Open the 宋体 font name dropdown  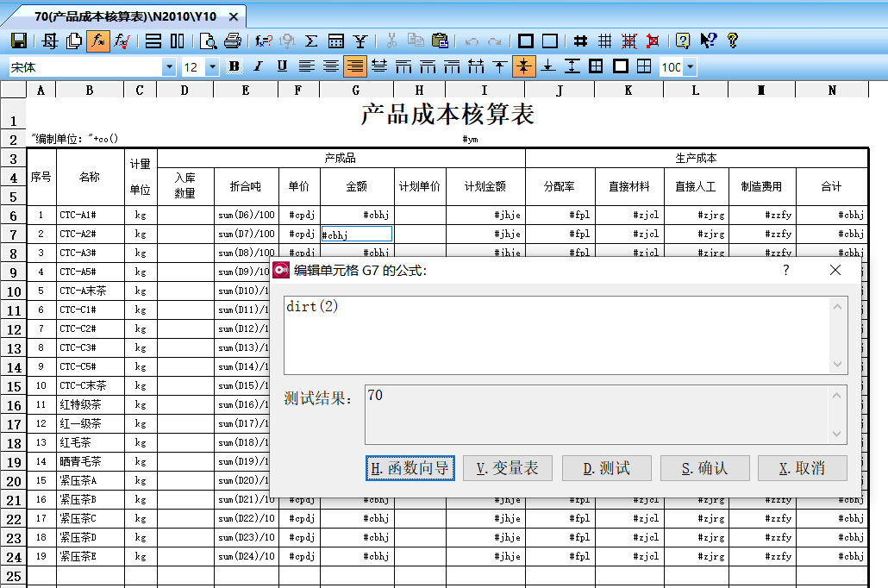tap(169, 67)
